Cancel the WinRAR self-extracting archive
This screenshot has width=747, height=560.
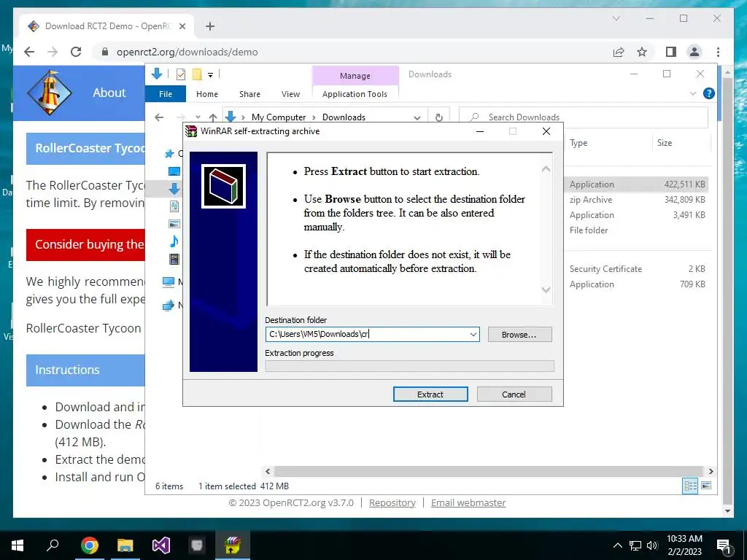tap(514, 394)
